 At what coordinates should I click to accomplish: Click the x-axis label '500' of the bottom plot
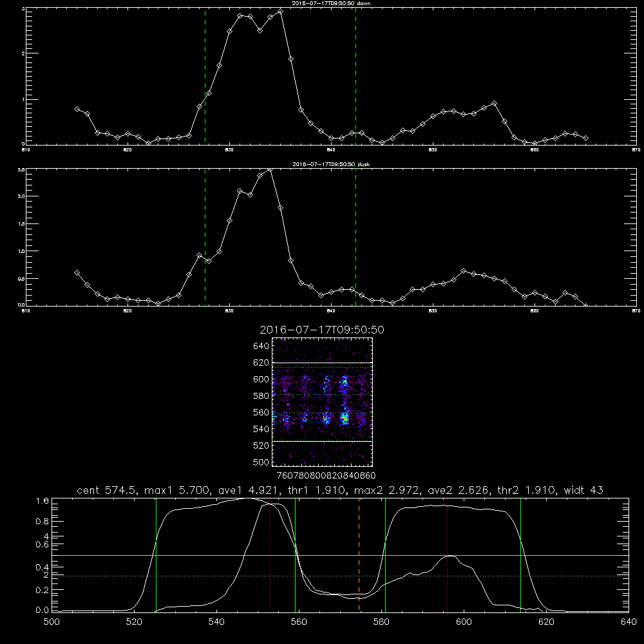52,621
